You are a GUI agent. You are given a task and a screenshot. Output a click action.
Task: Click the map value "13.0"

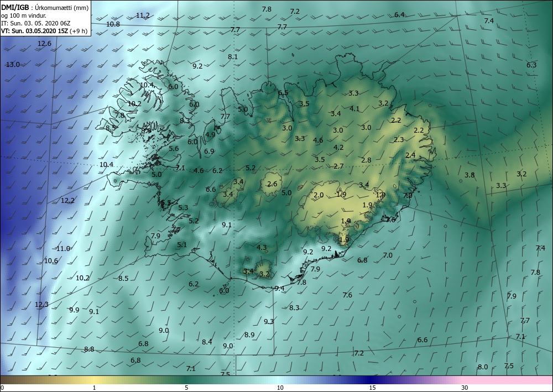13,65
